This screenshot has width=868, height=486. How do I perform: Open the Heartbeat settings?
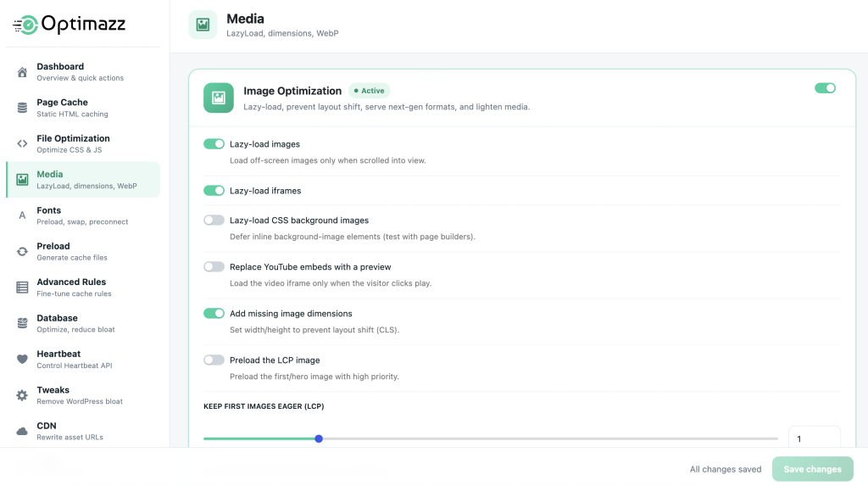coord(83,359)
